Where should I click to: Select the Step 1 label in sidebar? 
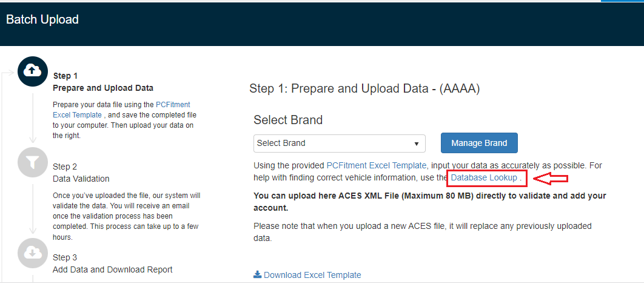(65, 76)
